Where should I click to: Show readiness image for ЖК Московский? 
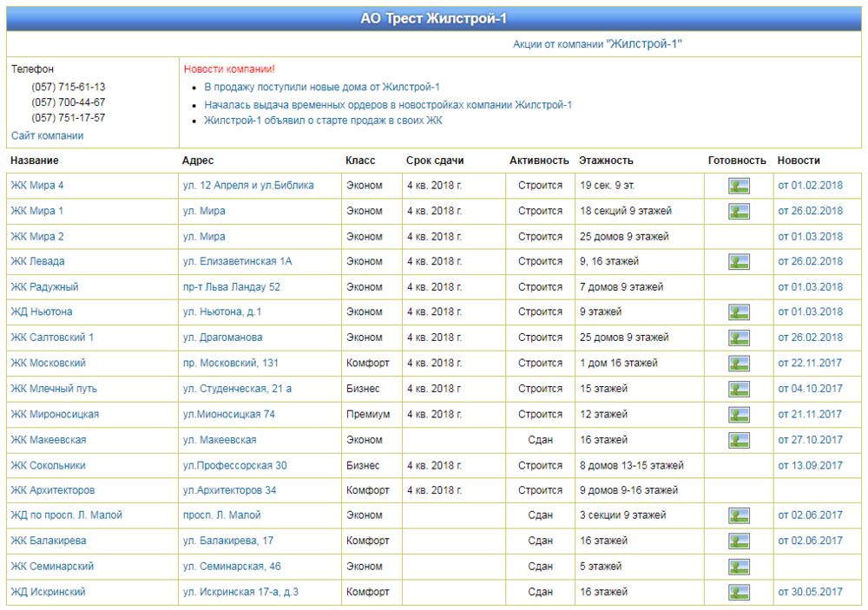pyautogui.click(x=739, y=364)
